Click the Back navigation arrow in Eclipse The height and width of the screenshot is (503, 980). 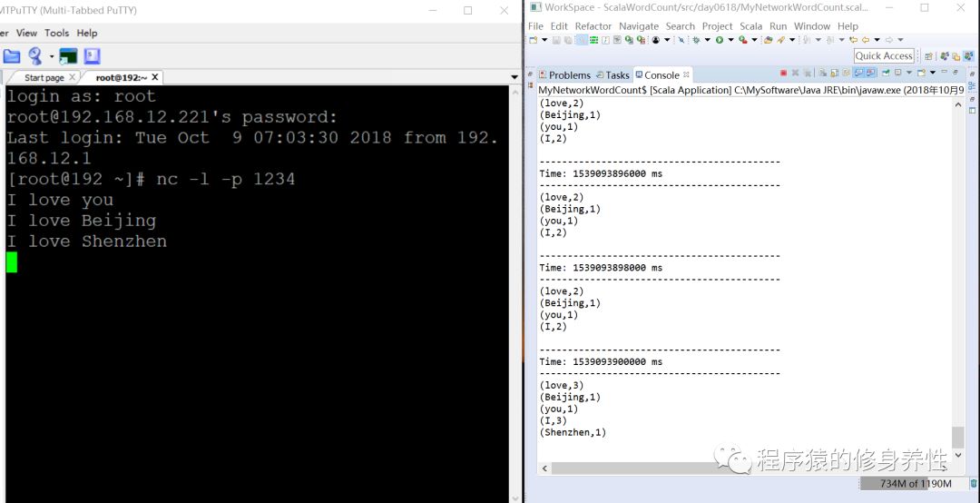click(x=865, y=39)
